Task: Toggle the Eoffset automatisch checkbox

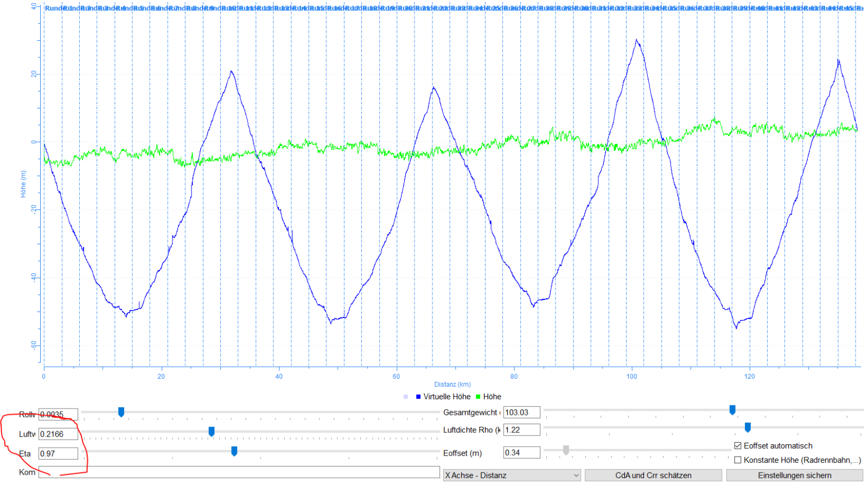Action: (737, 446)
